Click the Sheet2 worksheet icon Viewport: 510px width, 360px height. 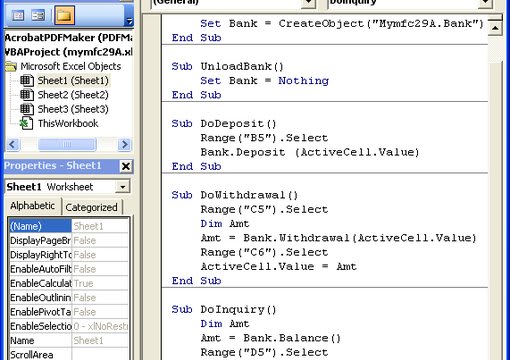(x=27, y=95)
